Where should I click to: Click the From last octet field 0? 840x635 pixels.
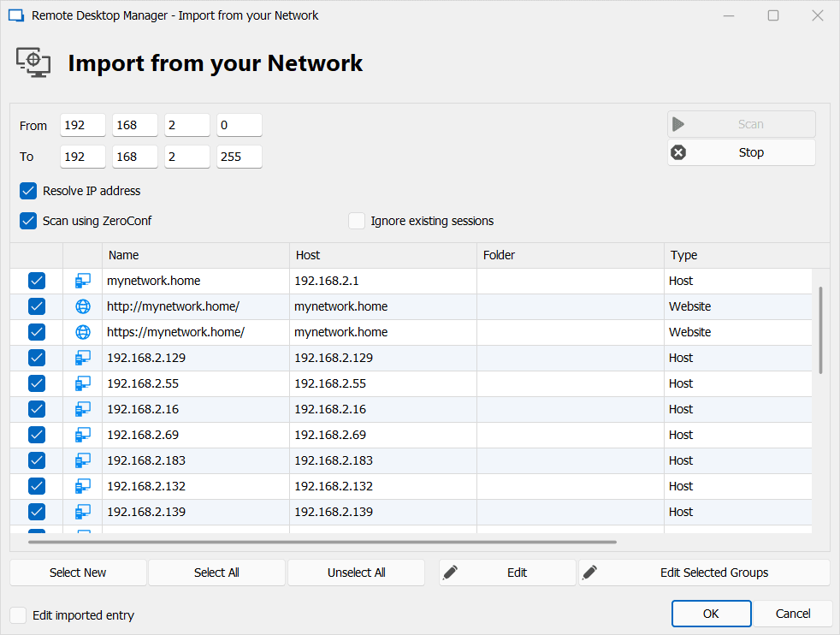click(240, 126)
